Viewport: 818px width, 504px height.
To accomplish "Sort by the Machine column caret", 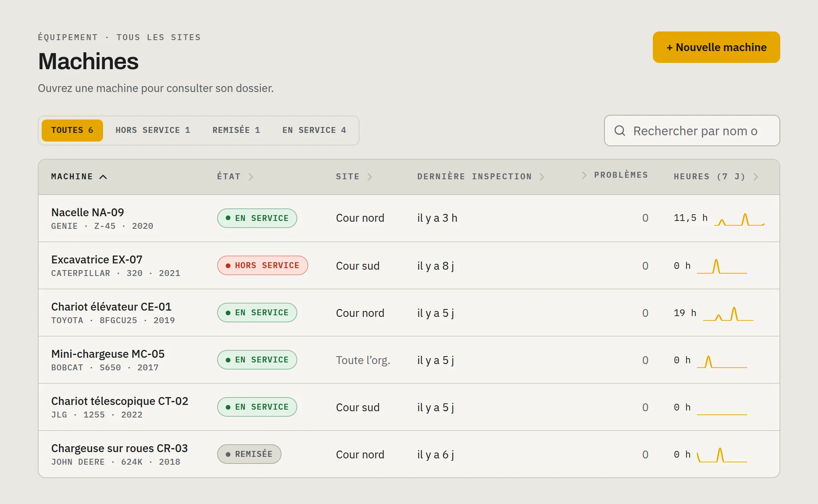I will coord(103,177).
